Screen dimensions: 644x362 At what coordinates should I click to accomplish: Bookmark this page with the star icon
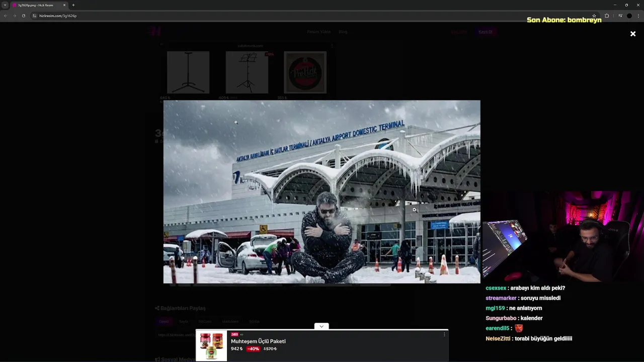click(x=594, y=16)
